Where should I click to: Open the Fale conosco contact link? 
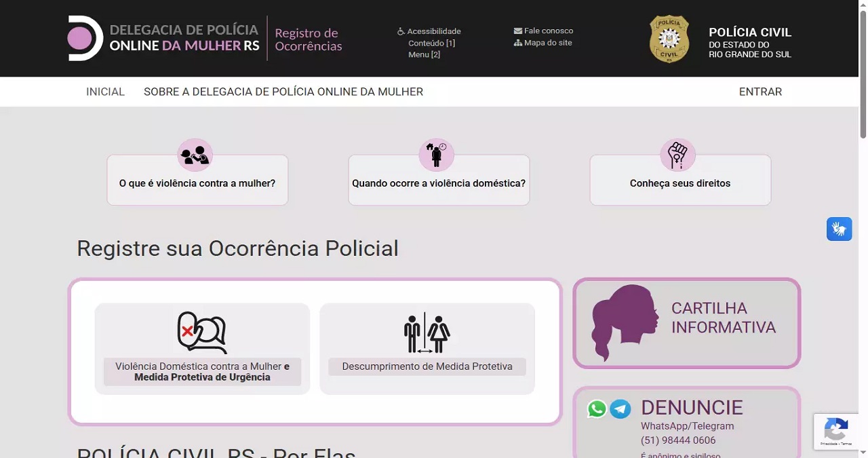[548, 30]
